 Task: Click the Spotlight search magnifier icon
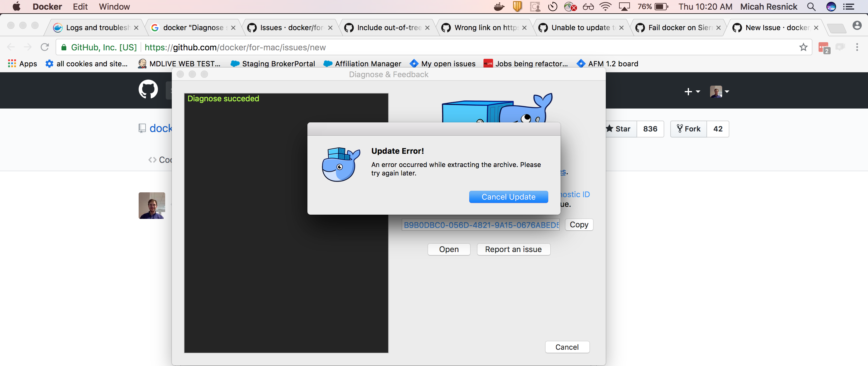(811, 7)
